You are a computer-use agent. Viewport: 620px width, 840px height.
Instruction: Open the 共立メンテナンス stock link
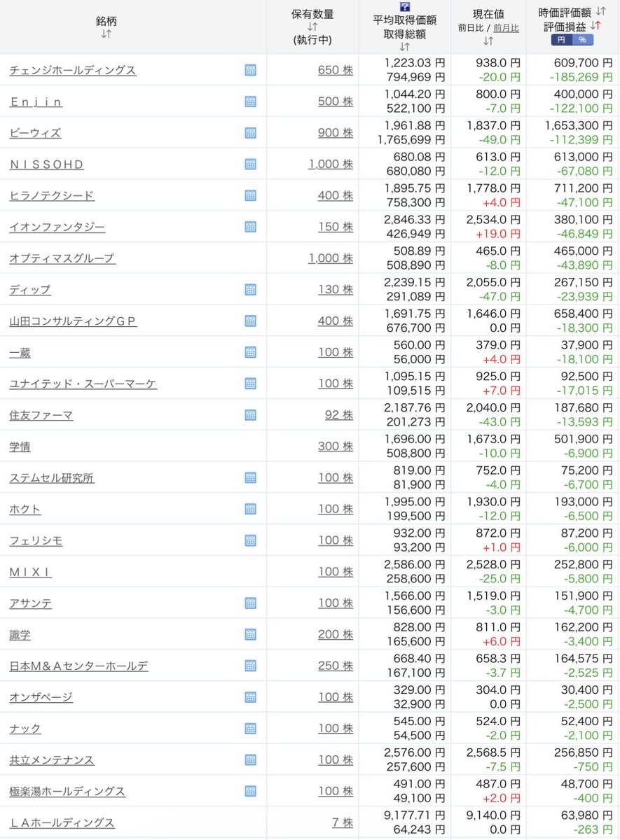[x=52, y=759]
